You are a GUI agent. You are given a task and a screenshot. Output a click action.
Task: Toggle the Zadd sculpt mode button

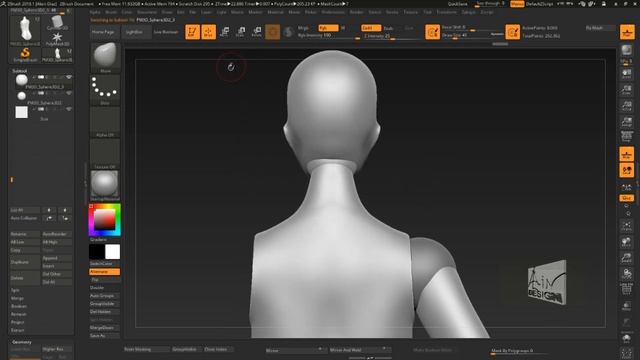[x=371, y=28]
